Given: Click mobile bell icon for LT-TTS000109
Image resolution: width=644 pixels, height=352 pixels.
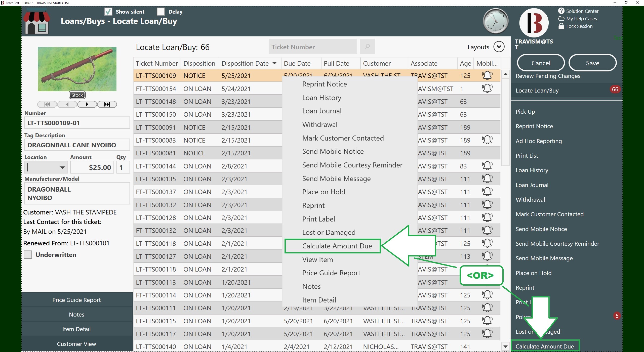Looking at the screenshot, I should [487, 75].
